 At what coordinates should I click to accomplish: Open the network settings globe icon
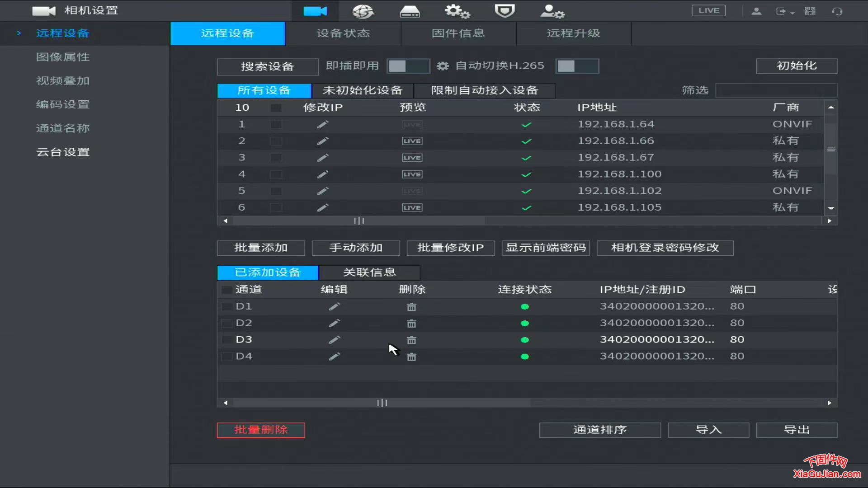click(363, 11)
